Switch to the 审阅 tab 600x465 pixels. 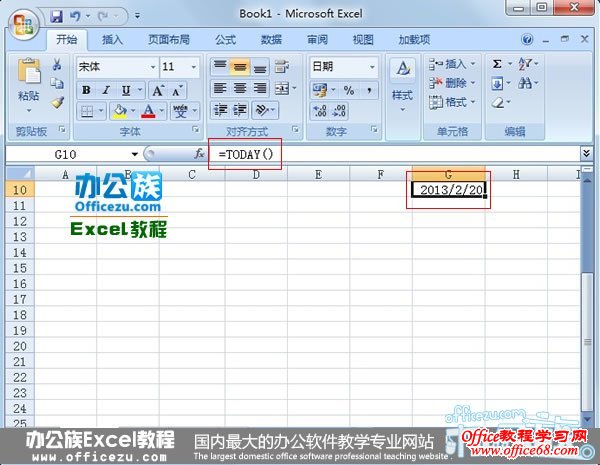[x=317, y=39]
